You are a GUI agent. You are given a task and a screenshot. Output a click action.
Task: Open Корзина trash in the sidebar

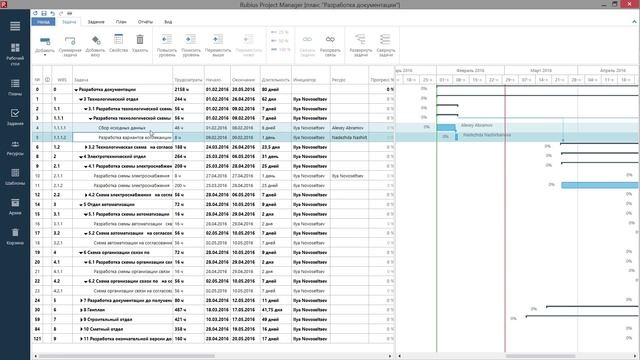click(x=15, y=237)
